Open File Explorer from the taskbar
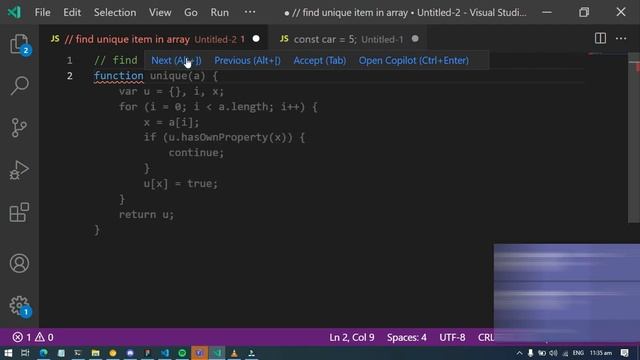 96,353
